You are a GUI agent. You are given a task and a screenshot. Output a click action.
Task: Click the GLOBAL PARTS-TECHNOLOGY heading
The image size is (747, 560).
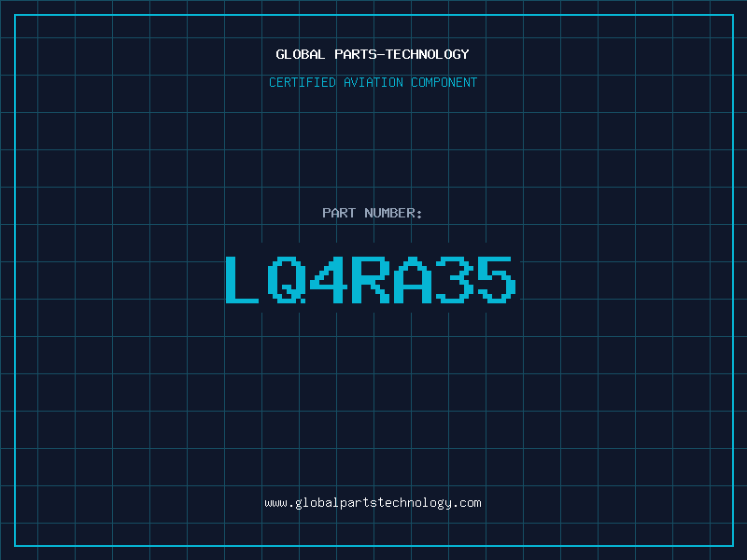373,54
